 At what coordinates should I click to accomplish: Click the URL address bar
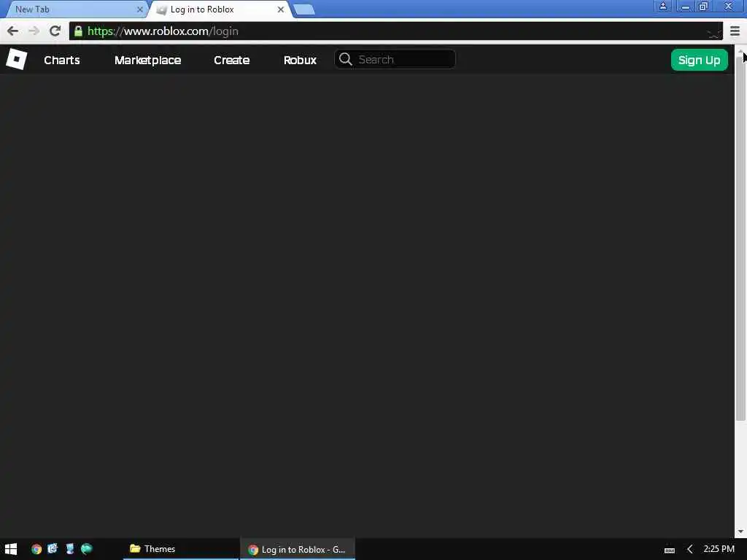(x=395, y=31)
